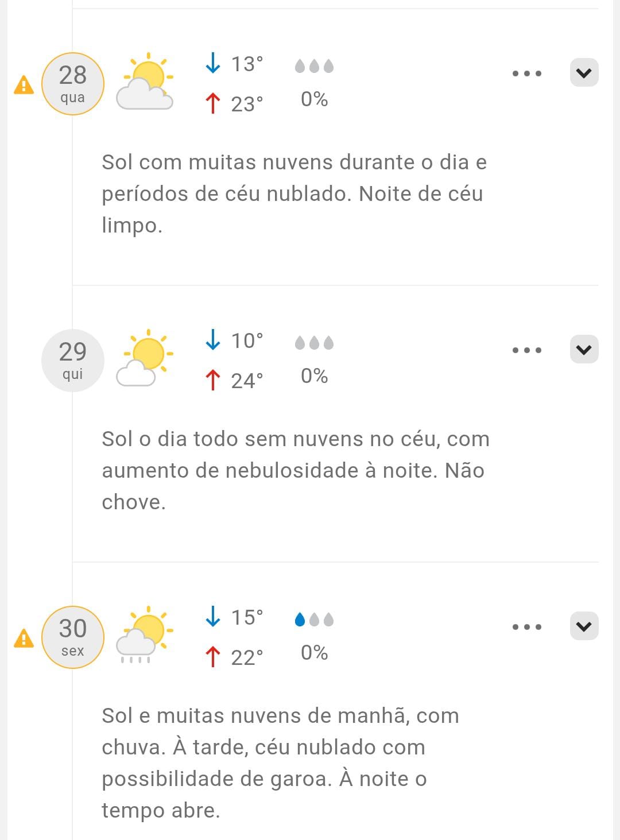Expand the forecast details for day 30
620x840 pixels.
(584, 626)
